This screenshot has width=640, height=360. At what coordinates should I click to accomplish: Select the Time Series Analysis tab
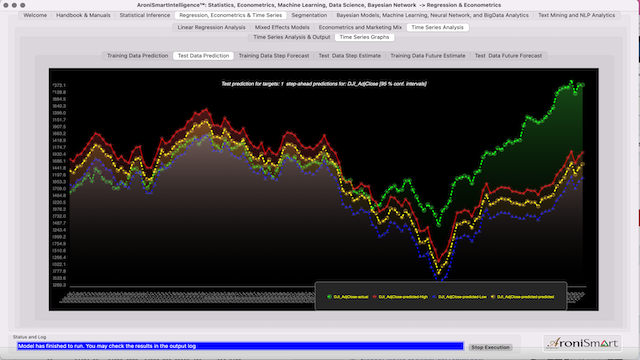(438, 27)
